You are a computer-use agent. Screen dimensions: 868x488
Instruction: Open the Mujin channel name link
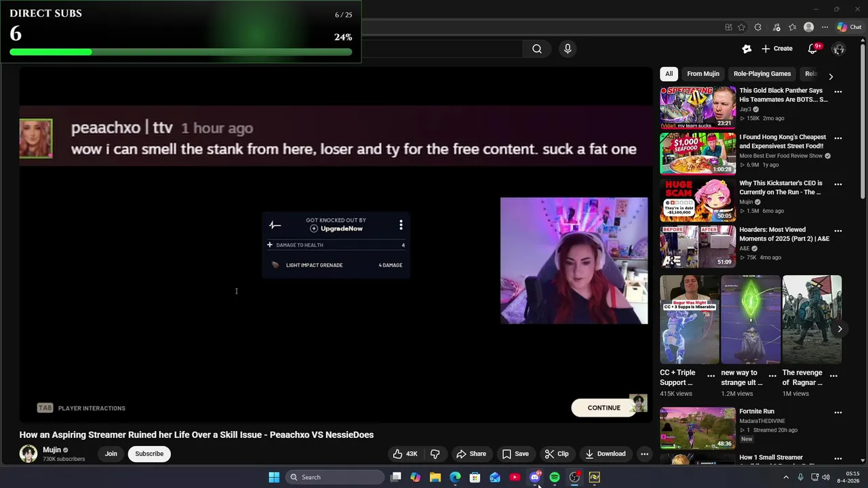pyautogui.click(x=52, y=450)
